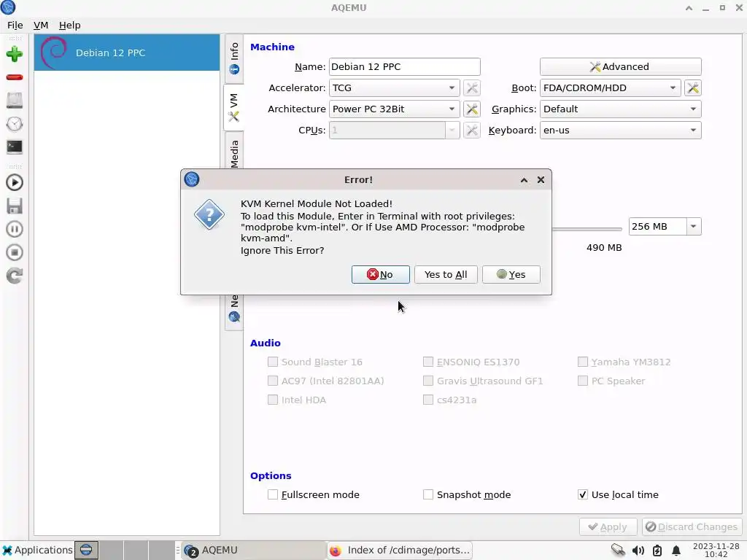Click the floppy save VM state icon
747x560 pixels.
tap(15, 206)
